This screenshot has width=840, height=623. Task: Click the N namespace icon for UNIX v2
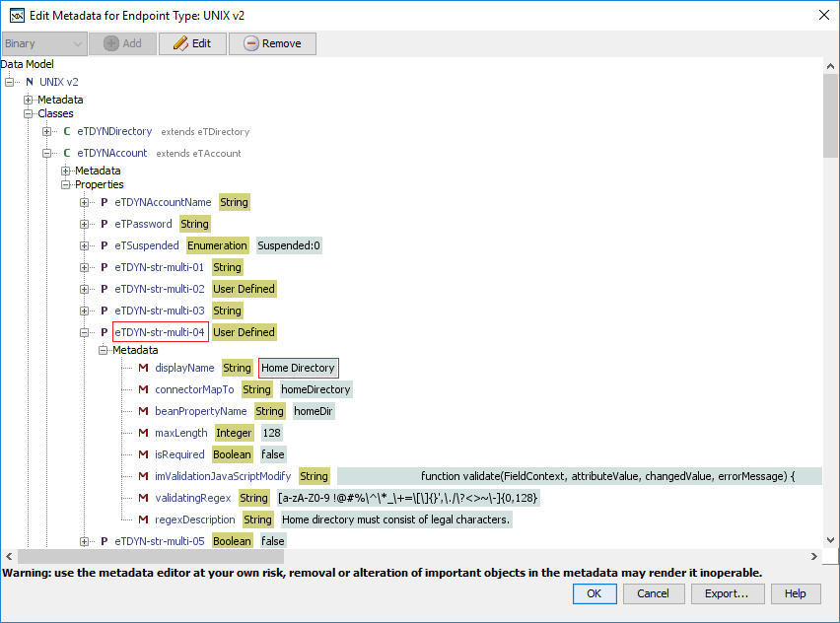(30, 82)
